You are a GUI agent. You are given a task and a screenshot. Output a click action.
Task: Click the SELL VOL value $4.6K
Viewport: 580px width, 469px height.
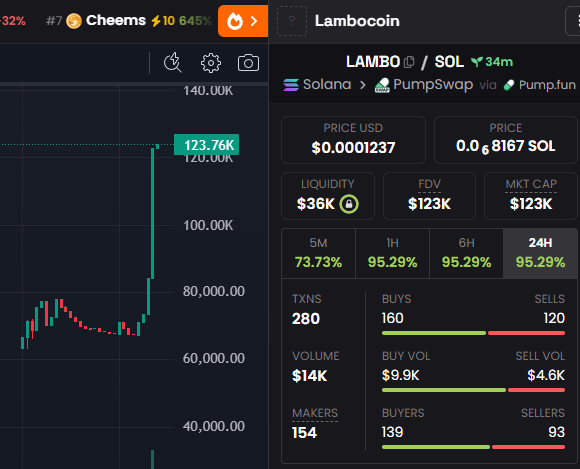click(x=546, y=375)
